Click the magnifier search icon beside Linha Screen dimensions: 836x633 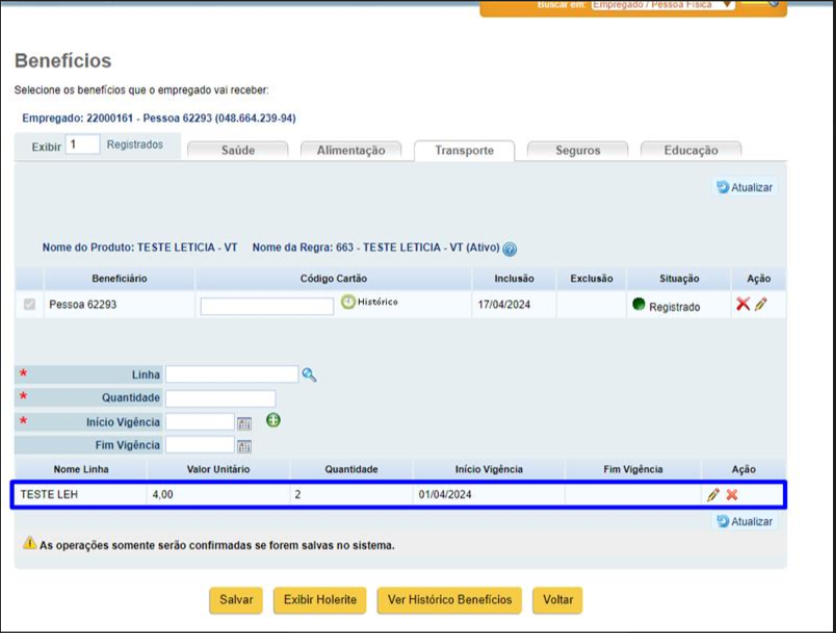(309, 375)
